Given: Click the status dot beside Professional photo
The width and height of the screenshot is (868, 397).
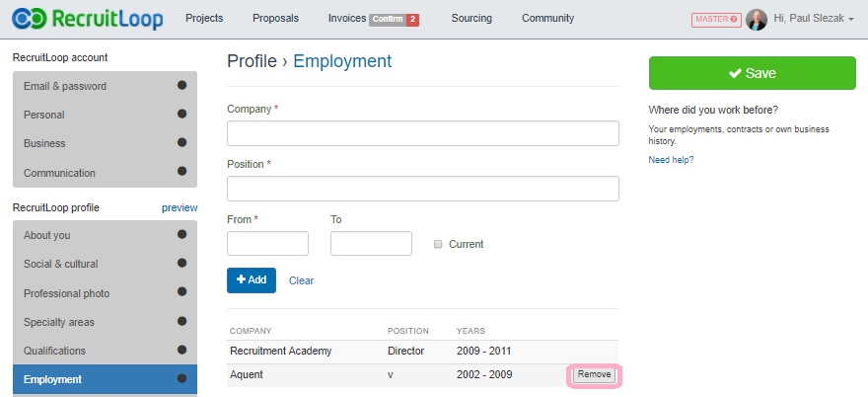Looking at the screenshot, I should (182, 292).
